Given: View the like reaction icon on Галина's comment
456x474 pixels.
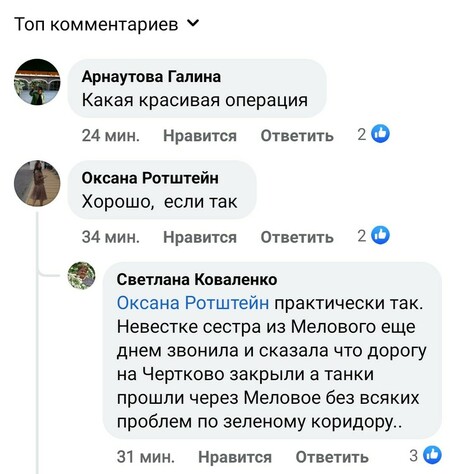Looking at the screenshot, I should (x=380, y=134).
